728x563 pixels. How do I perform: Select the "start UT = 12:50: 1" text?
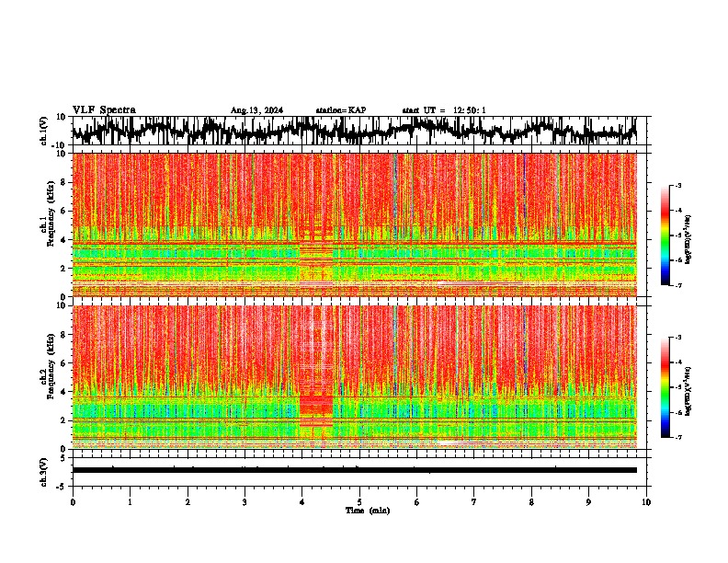click(444, 110)
